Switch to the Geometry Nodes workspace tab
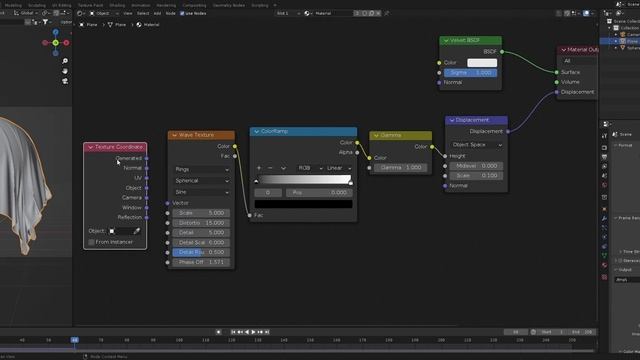 point(229,5)
